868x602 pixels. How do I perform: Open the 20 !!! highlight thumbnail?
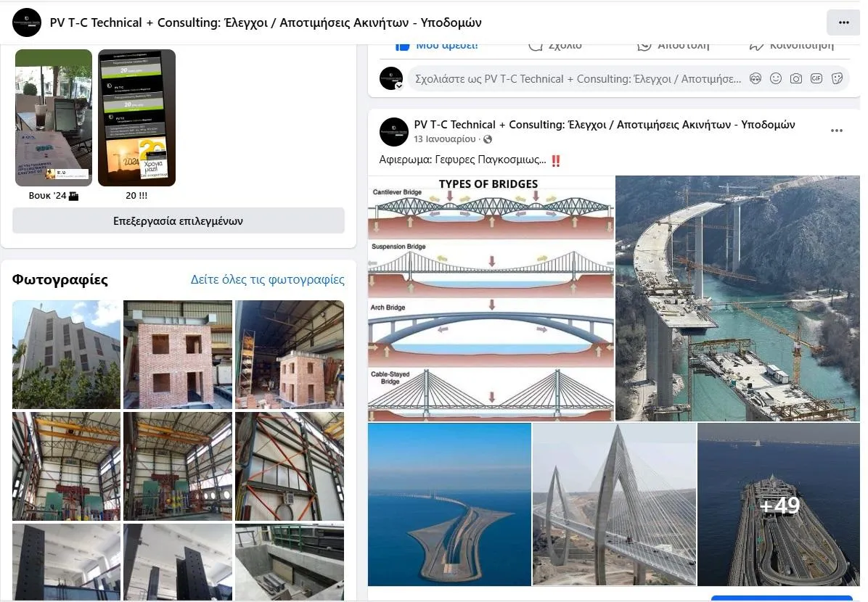coord(136,117)
